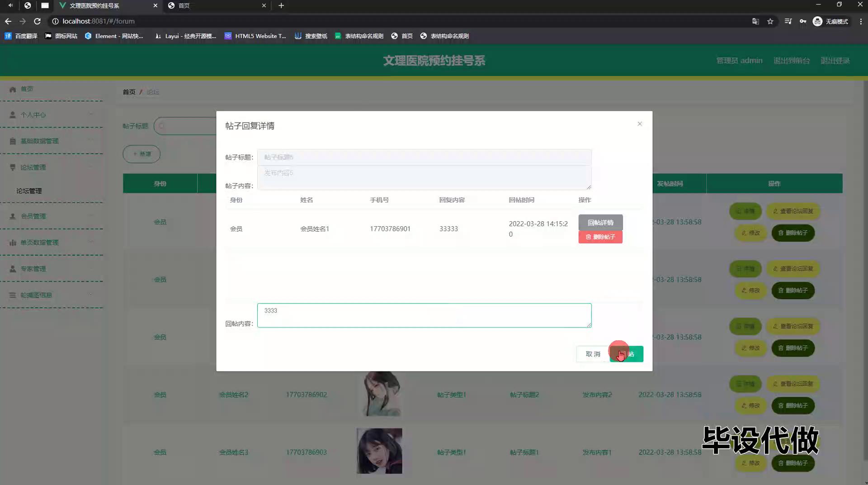Screen dimensions: 868x485
Task: Click the 帖子标题 field in dialog
Action: coord(424,157)
